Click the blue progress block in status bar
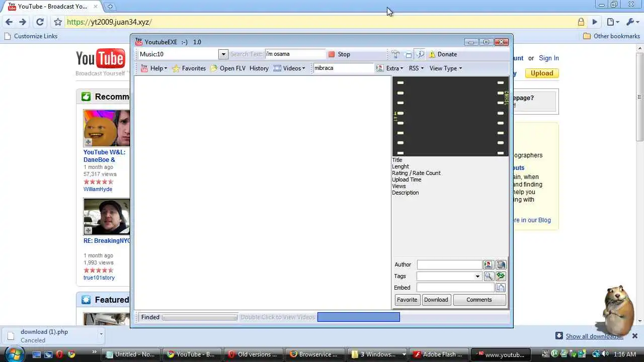 [x=359, y=317]
